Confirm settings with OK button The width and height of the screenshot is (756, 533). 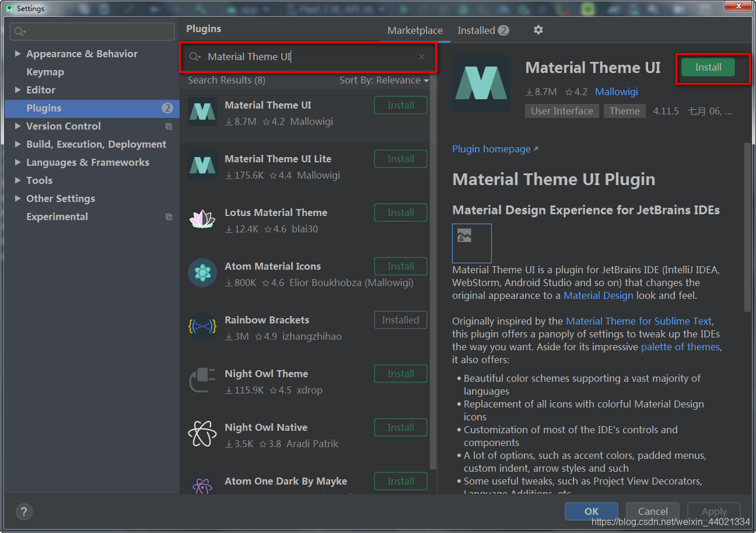click(591, 511)
